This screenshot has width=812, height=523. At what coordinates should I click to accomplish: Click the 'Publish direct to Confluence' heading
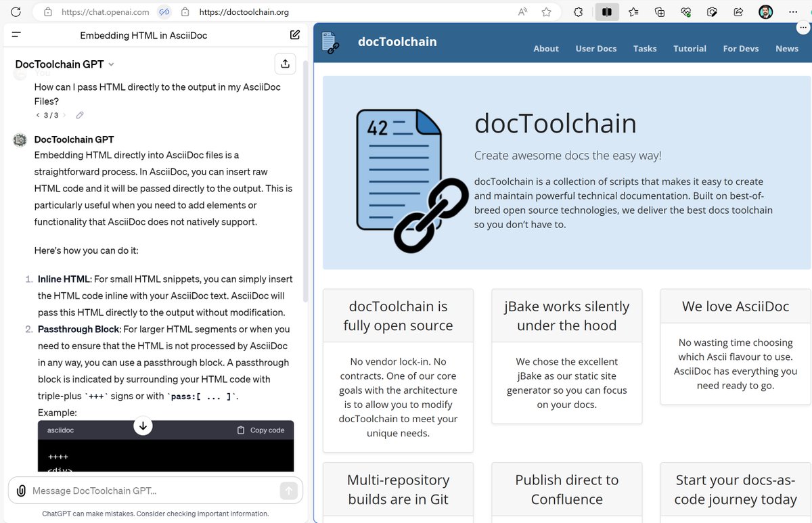567,490
